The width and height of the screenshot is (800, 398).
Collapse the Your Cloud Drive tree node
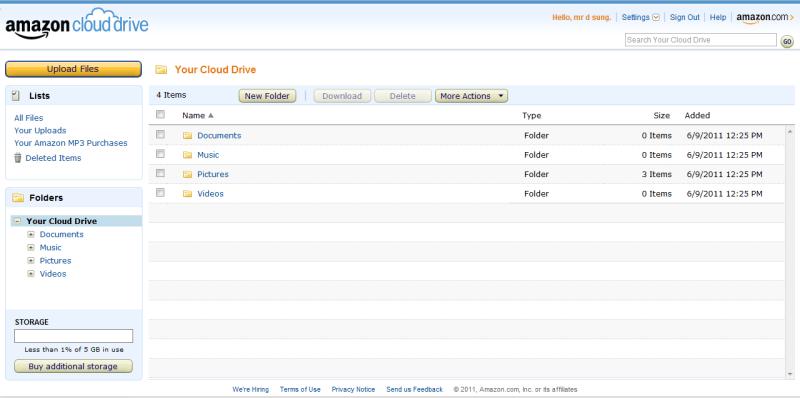pos(18,221)
